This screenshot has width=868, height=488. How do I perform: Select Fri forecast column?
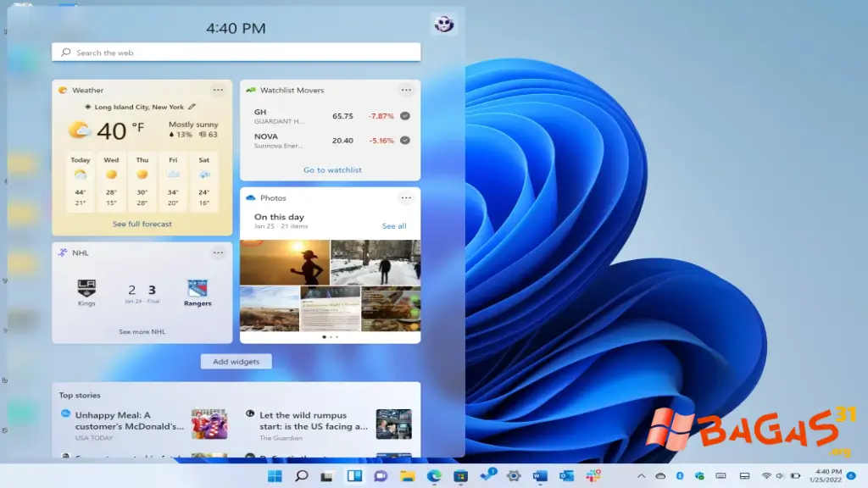(173, 182)
